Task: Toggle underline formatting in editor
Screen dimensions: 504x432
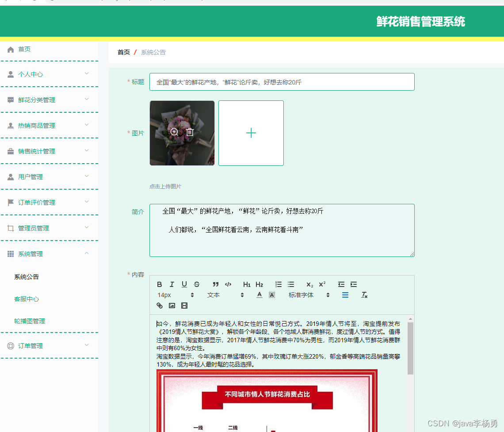Action: (184, 284)
